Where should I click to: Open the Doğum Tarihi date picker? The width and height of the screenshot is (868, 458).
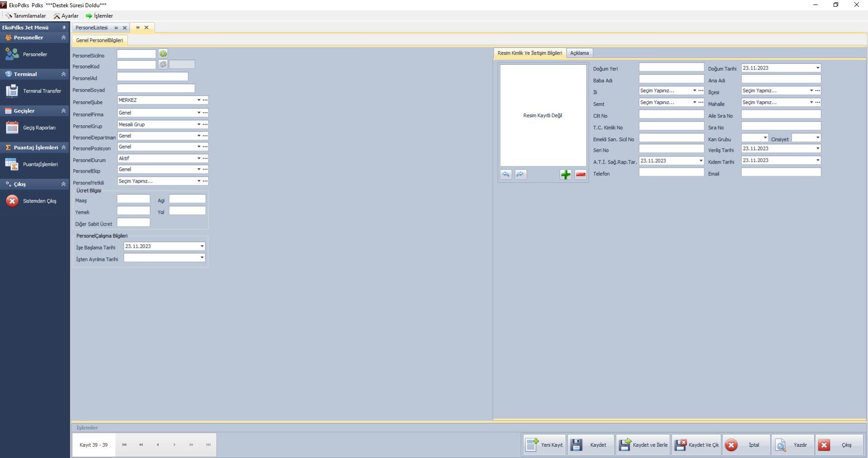[x=817, y=68]
